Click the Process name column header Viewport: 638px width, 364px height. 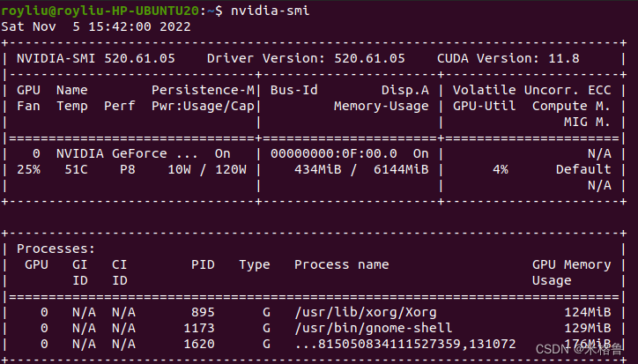341,264
